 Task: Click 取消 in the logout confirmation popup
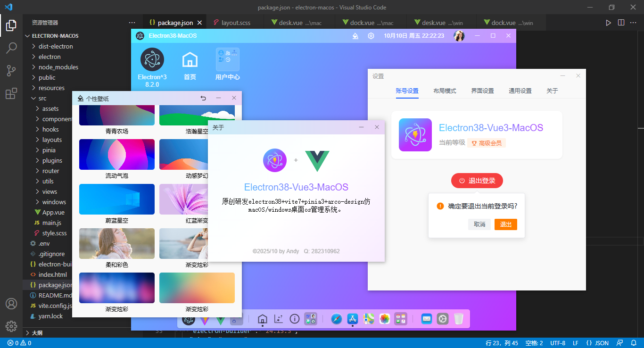click(479, 224)
